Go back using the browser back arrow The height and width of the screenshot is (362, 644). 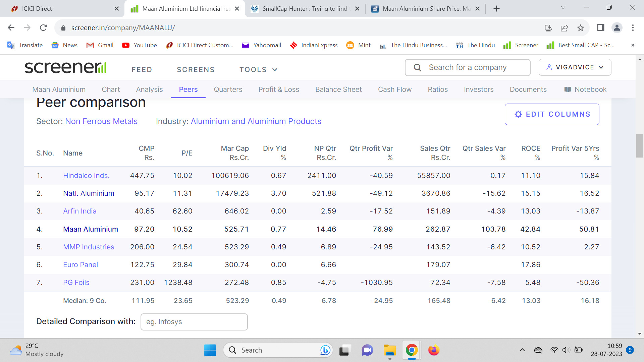point(11,28)
